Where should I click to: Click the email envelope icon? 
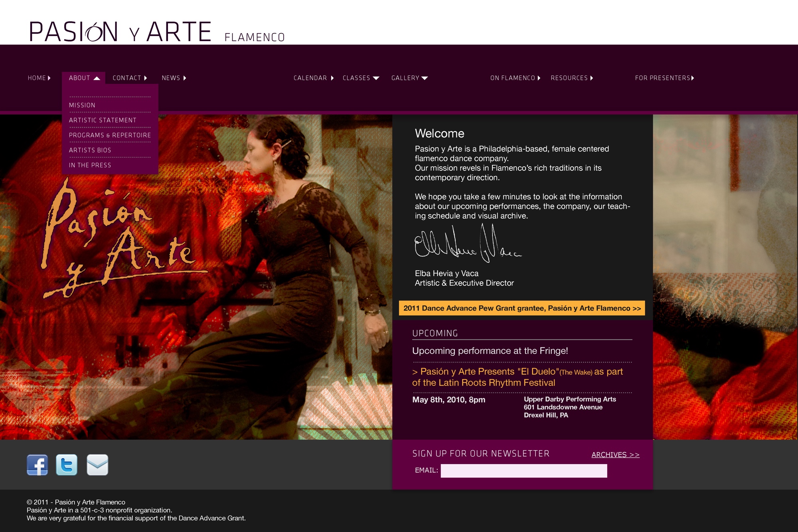pos(97,465)
